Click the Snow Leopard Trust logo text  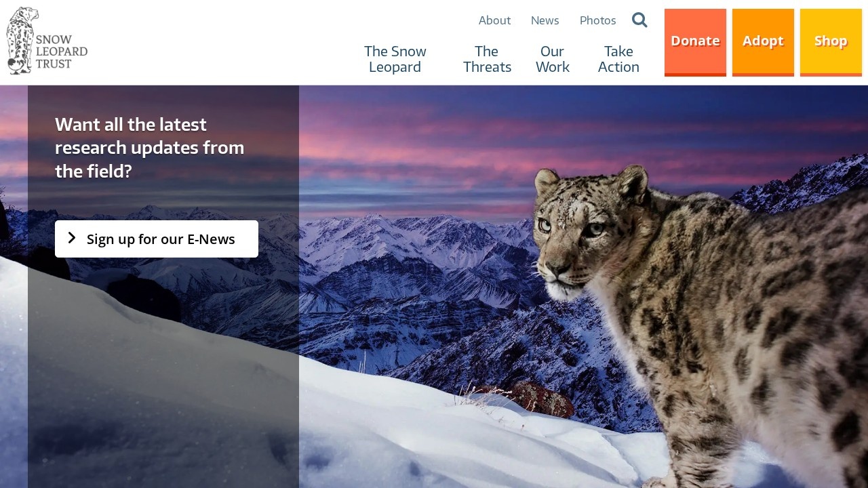point(62,52)
